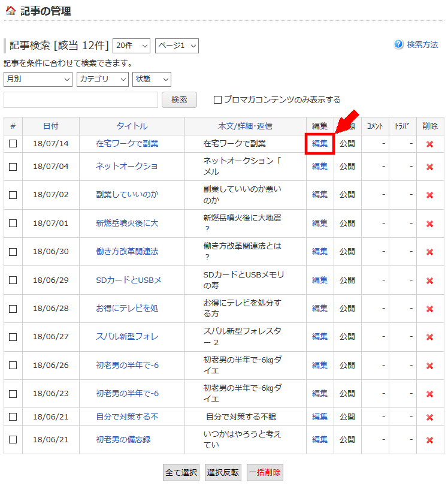Screen dimensions: 448x486
Task: Click the home icon beside 記事の管理
Action: click(11, 11)
